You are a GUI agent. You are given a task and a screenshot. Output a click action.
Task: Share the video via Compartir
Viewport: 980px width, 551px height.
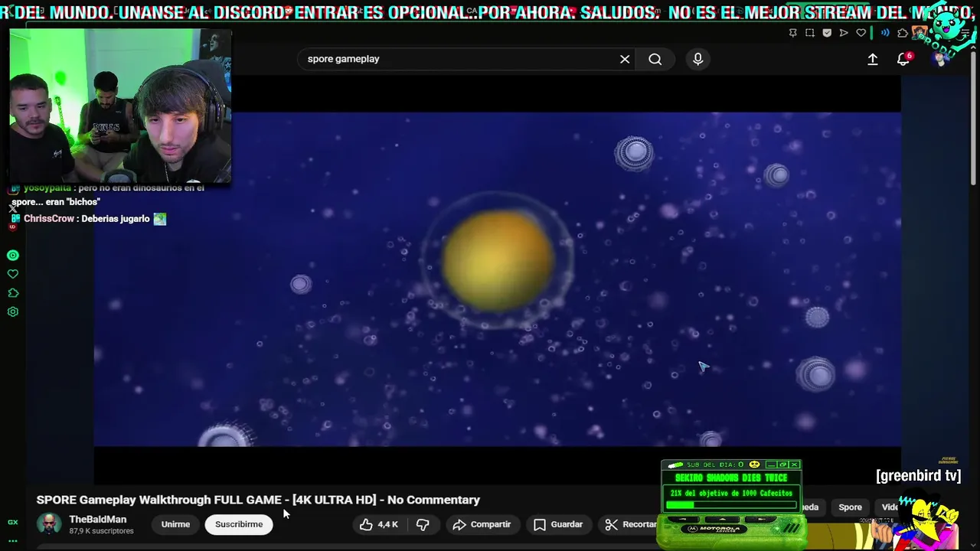point(482,524)
